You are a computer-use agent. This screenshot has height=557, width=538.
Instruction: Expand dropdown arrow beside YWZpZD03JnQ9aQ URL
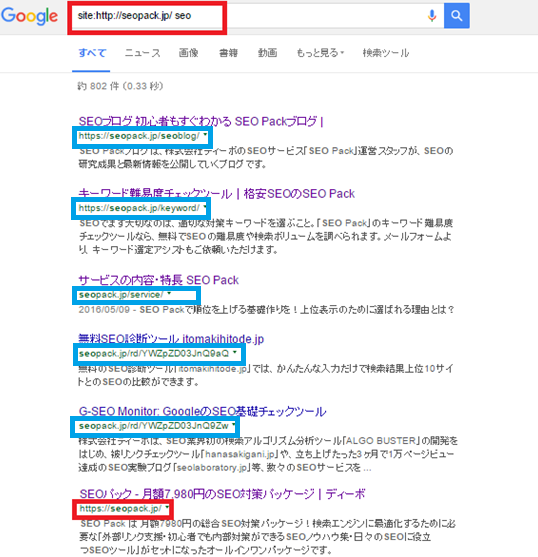tap(235, 352)
